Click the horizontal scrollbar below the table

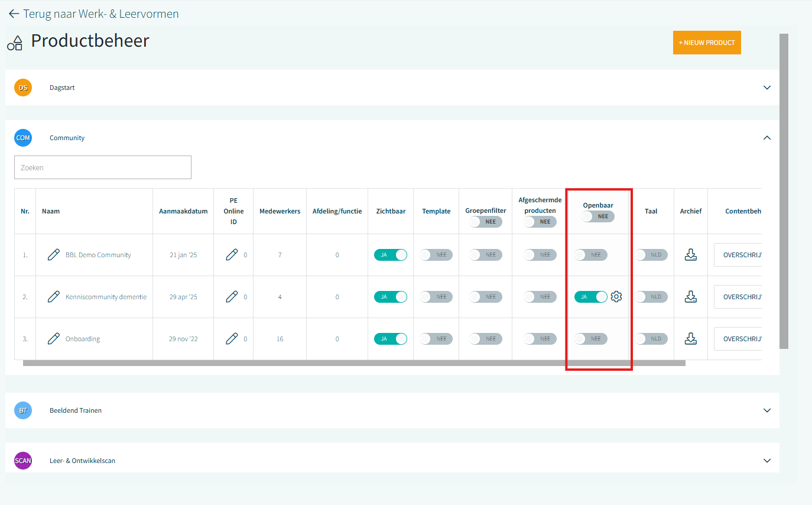pos(353,363)
